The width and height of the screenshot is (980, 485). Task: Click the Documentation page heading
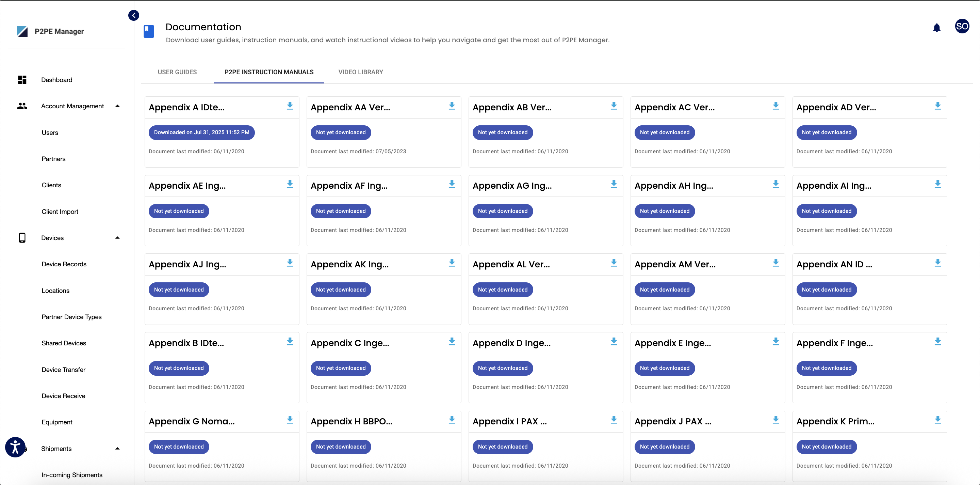tap(203, 27)
